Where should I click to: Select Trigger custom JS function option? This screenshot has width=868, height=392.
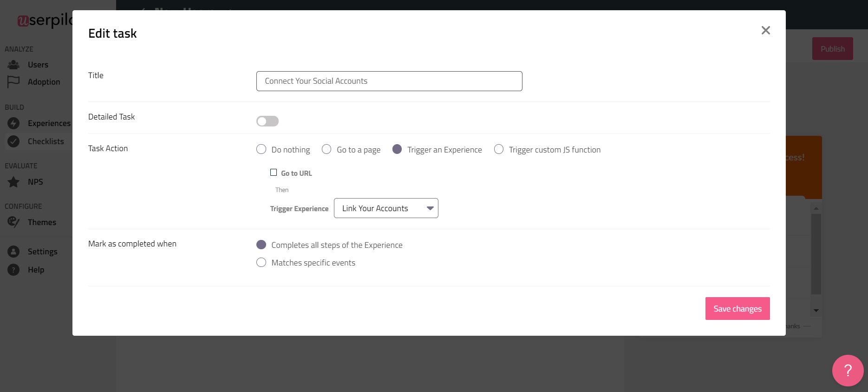point(499,149)
